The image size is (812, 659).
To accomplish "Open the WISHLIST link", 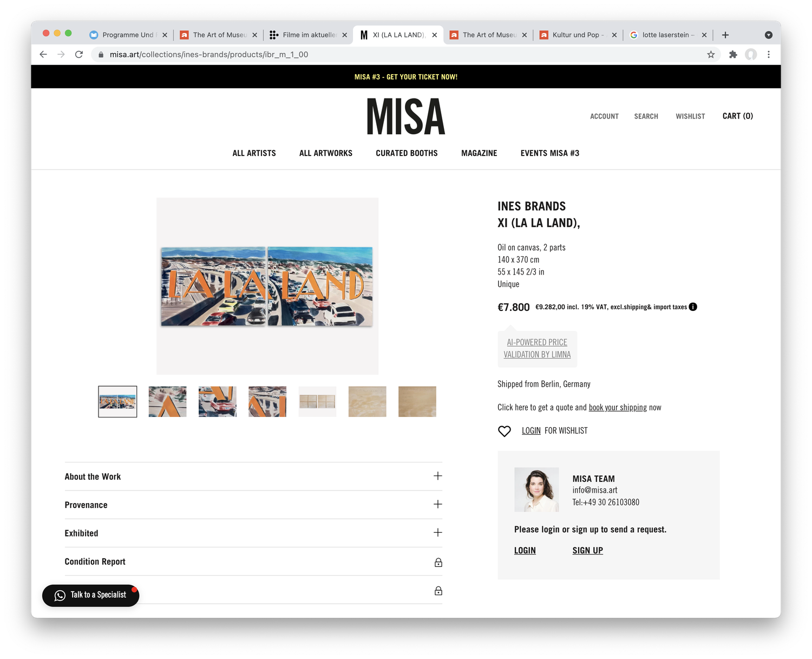I will pyautogui.click(x=690, y=116).
